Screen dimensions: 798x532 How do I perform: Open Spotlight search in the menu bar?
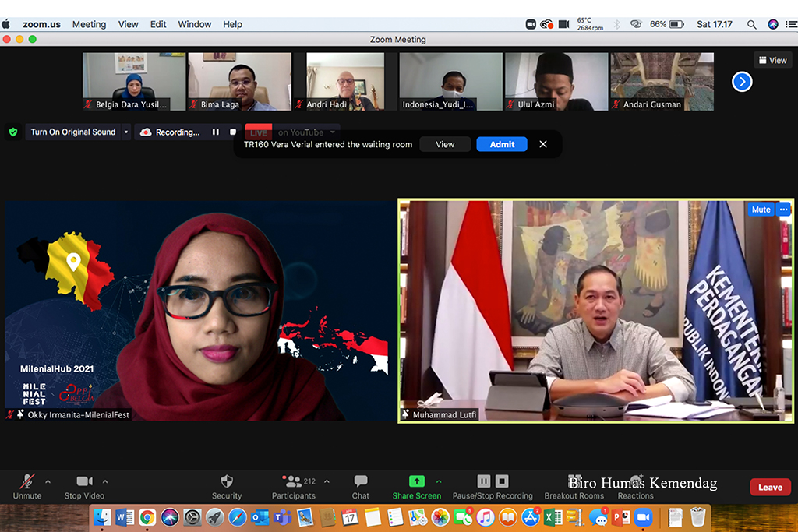[751, 24]
